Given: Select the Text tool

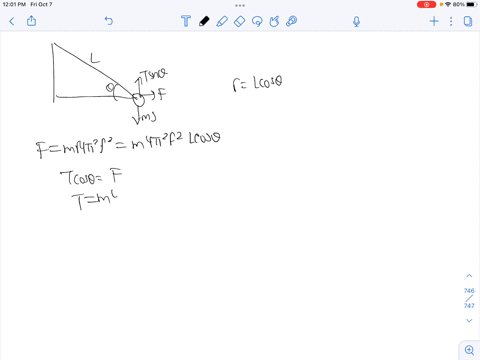Looking at the screenshot, I should 186,21.
